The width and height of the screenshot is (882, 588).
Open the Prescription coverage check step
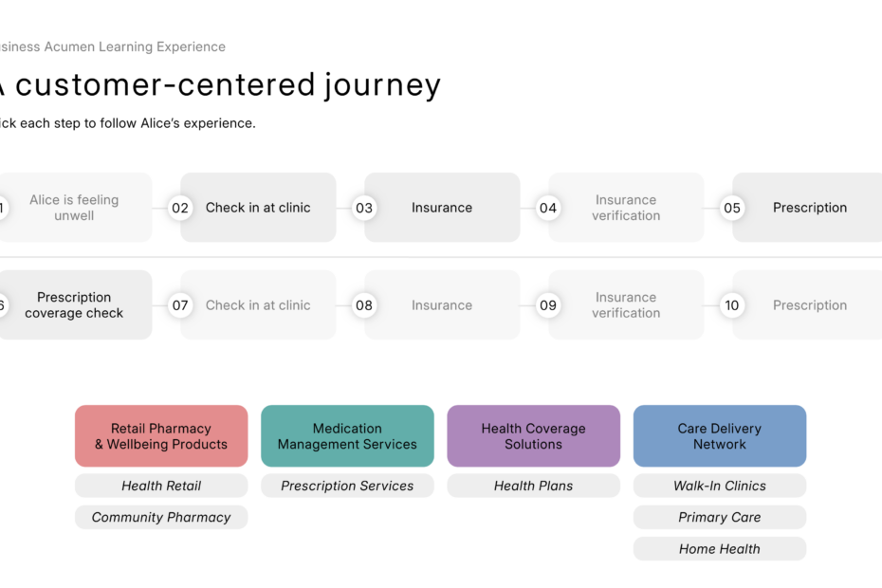coord(75,305)
